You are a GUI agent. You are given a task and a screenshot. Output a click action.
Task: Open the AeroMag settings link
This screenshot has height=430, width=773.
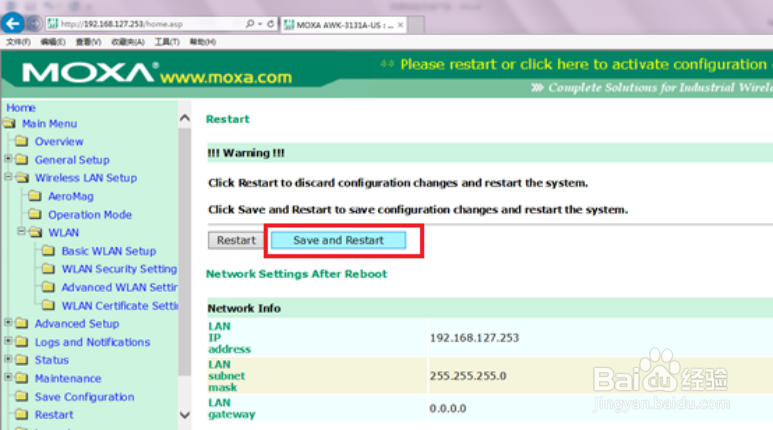(70, 196)
